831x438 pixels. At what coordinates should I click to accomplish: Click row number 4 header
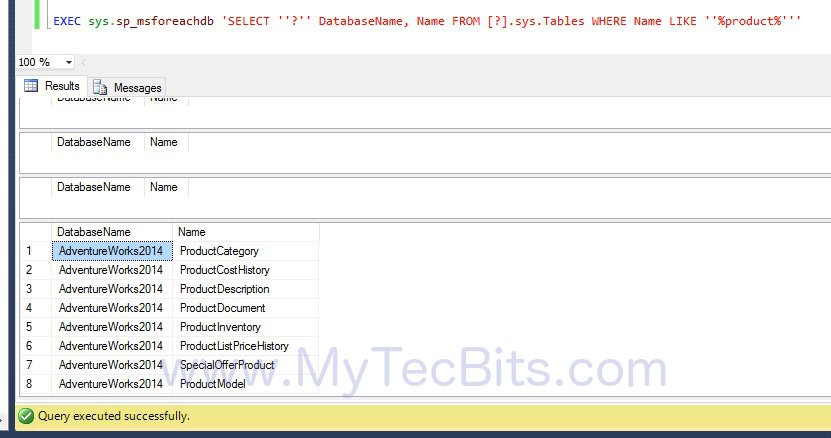tap(36, 309)
